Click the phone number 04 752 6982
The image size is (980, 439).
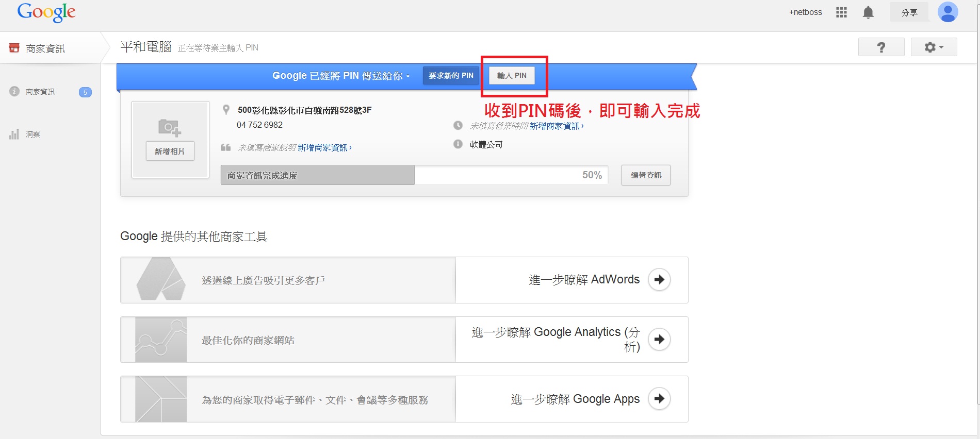pyautogui.click(x=259, y=125)
